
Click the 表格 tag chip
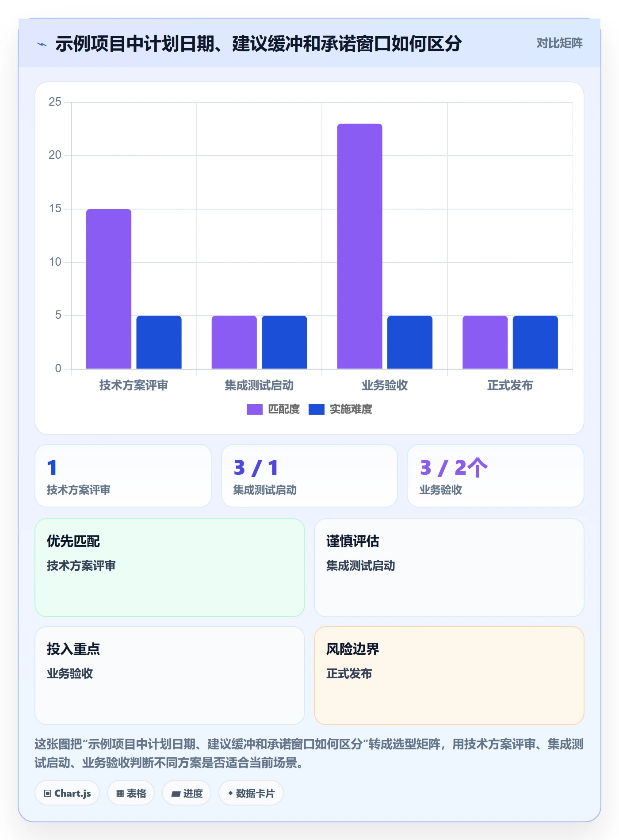coord(131,793)
